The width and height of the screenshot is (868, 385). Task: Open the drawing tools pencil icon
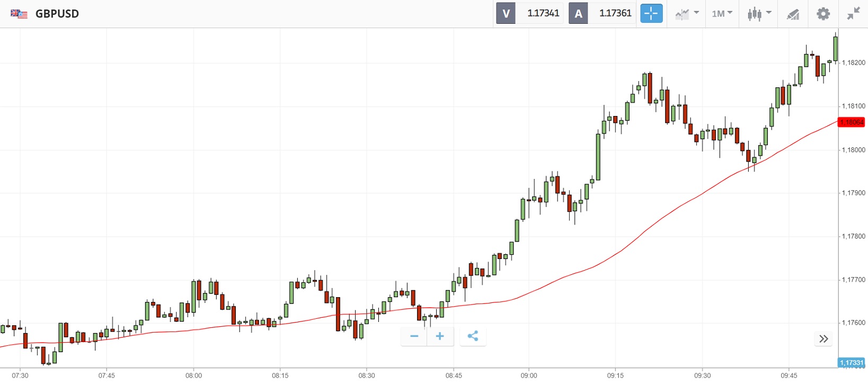[793, 14]
